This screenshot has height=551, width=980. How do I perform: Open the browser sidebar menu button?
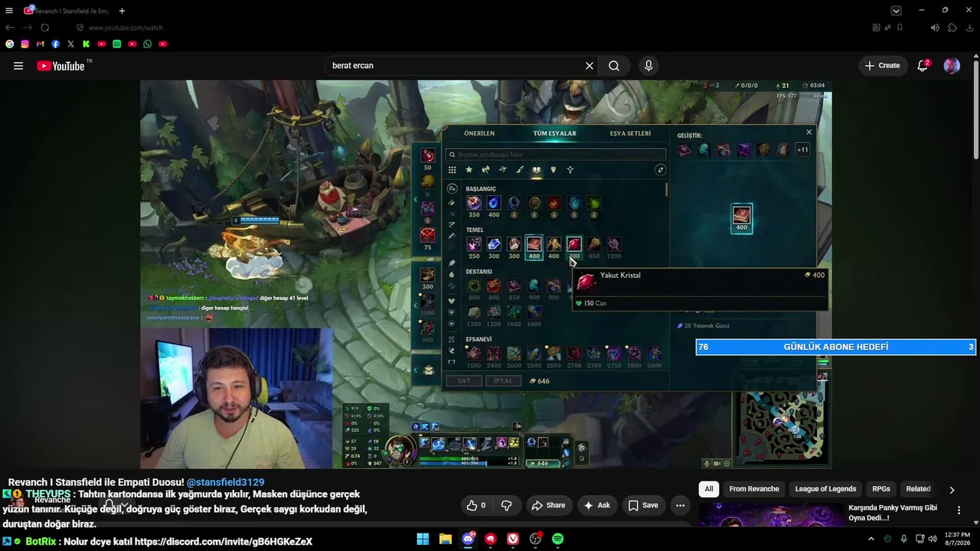coord(9,11)
